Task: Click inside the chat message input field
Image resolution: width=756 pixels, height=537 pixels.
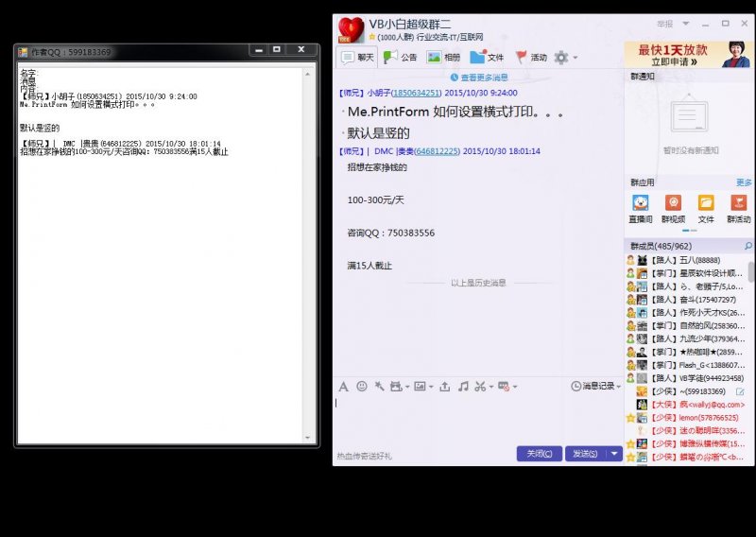Action: point(477,420)
